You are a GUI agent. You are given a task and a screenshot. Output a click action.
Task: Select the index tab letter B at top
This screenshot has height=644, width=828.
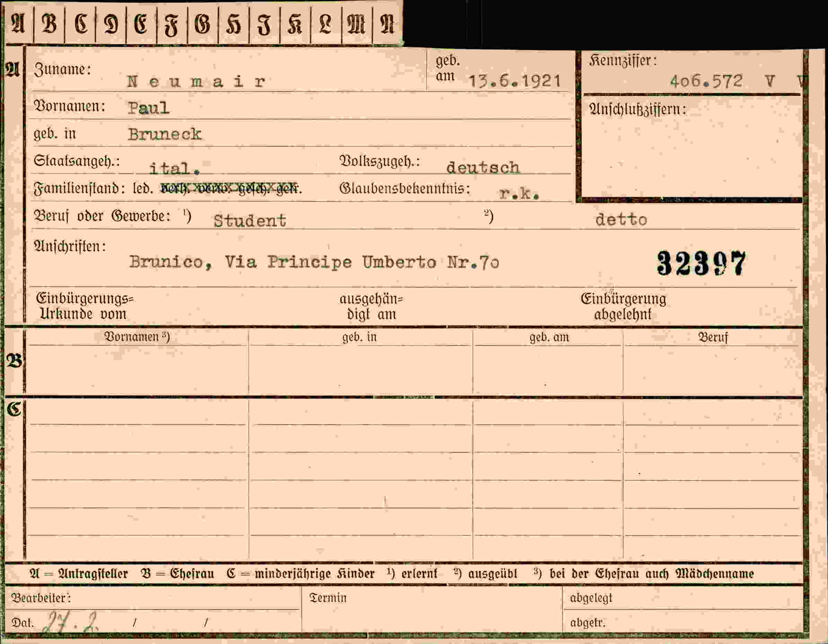point(49,24)
